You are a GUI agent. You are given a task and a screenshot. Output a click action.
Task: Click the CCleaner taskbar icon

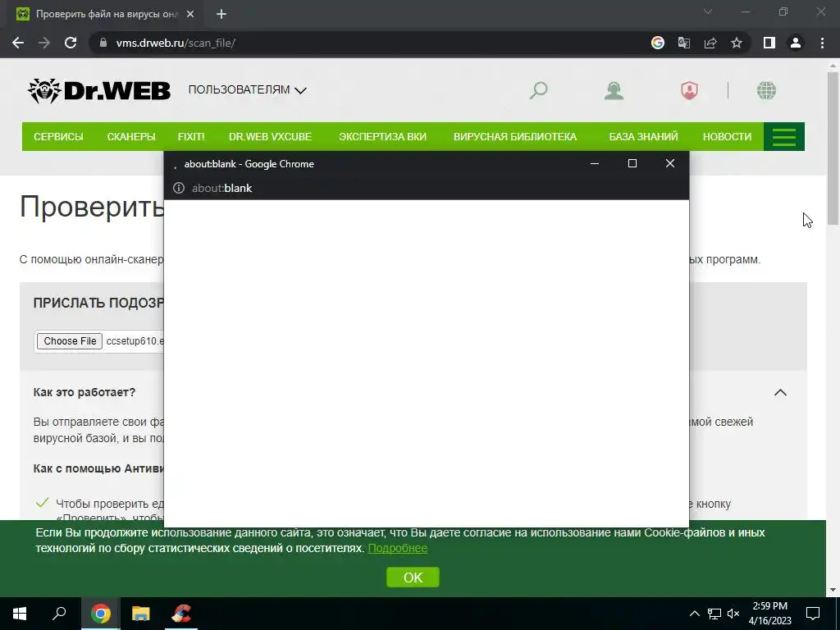coord(180,614)
